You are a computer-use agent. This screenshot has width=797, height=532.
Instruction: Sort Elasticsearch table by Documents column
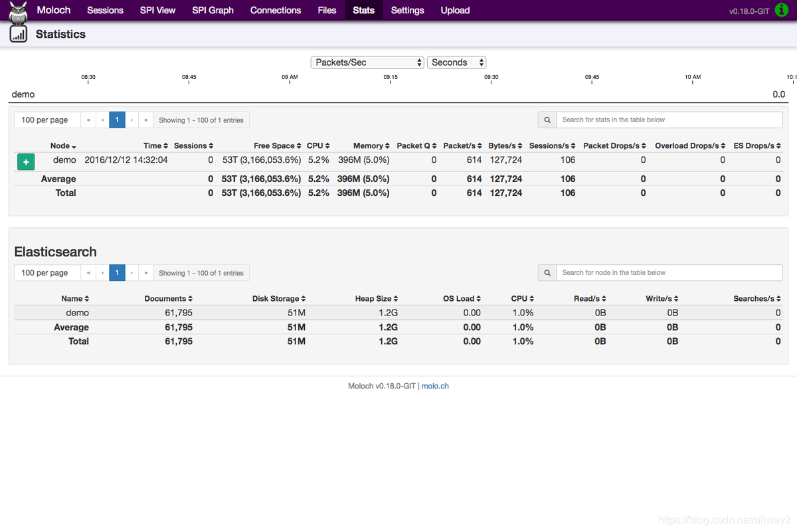[x=169, y=299]
